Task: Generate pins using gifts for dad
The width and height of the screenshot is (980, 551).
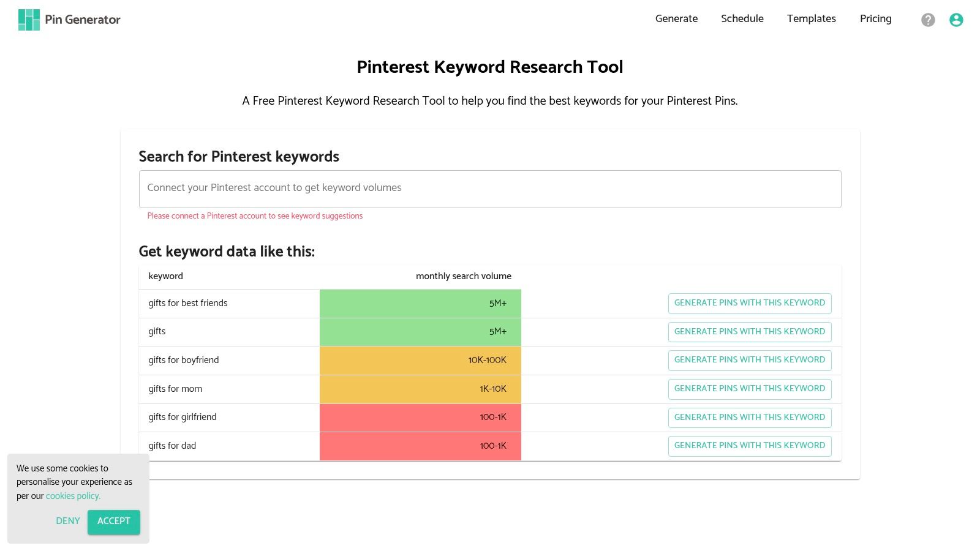Action: click(750, 446)
